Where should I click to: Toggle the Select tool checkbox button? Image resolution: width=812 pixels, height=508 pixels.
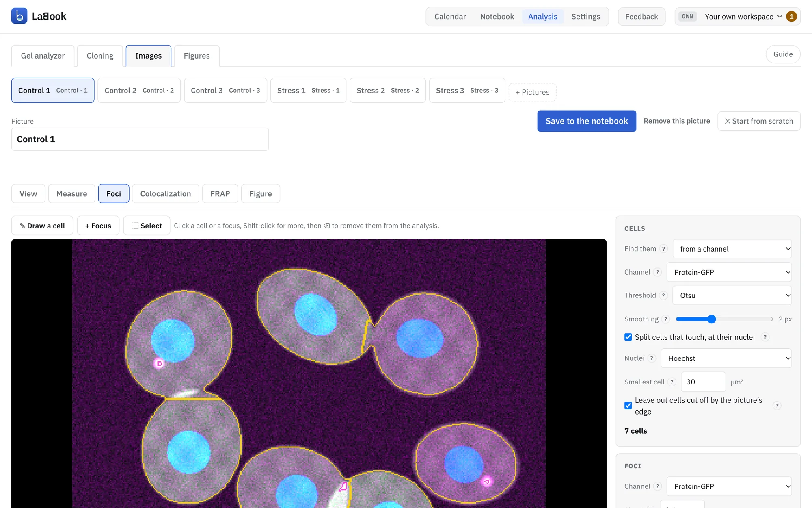147,226
